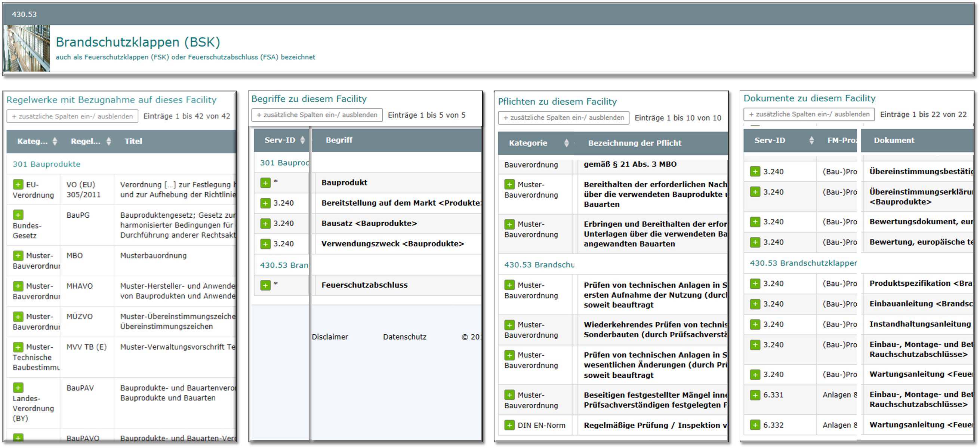Expand the Bausatz <Bauprodukte> plus icon
Viewport: 980px width, 448px height.
pyautogui.click(x=265, y=223)
